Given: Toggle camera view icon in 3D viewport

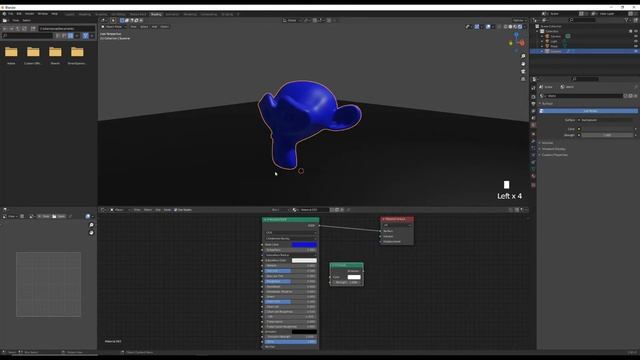Looking at the screenshot, I should tap(523, 71).
